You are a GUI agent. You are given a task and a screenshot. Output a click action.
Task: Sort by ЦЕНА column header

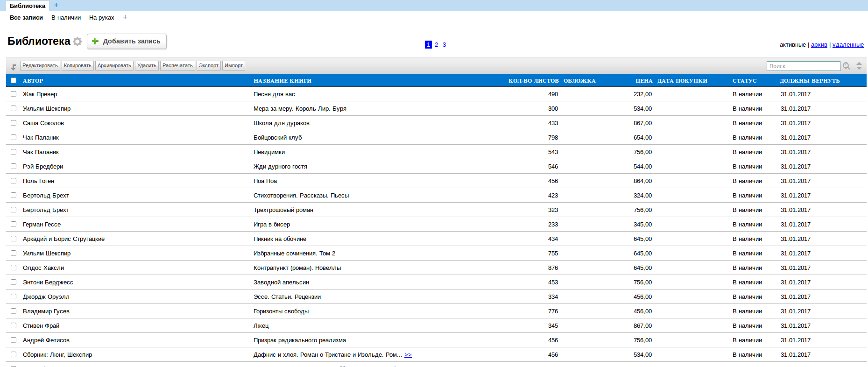(x=644, y=81)
